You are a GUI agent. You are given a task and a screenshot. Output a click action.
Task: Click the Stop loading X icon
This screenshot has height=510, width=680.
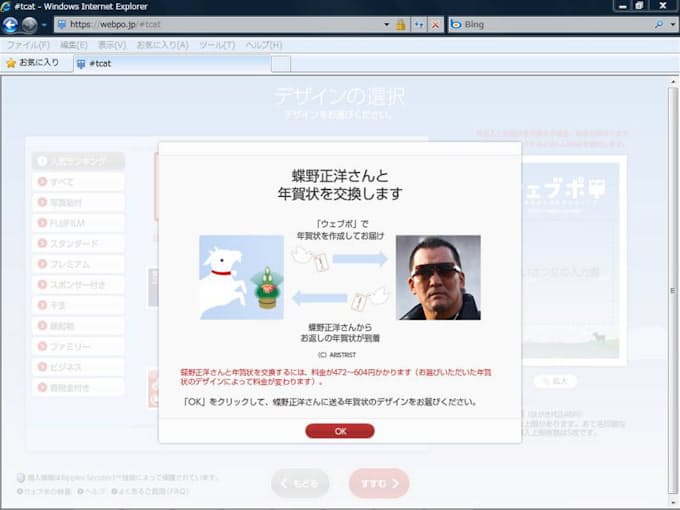click(x=435, y=24)
